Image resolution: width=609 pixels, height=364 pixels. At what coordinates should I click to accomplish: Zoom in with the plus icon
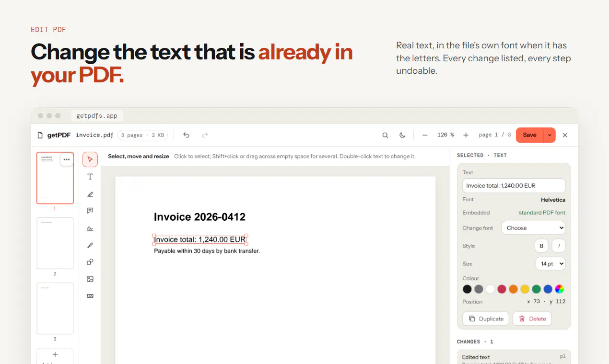click(466, 135)
